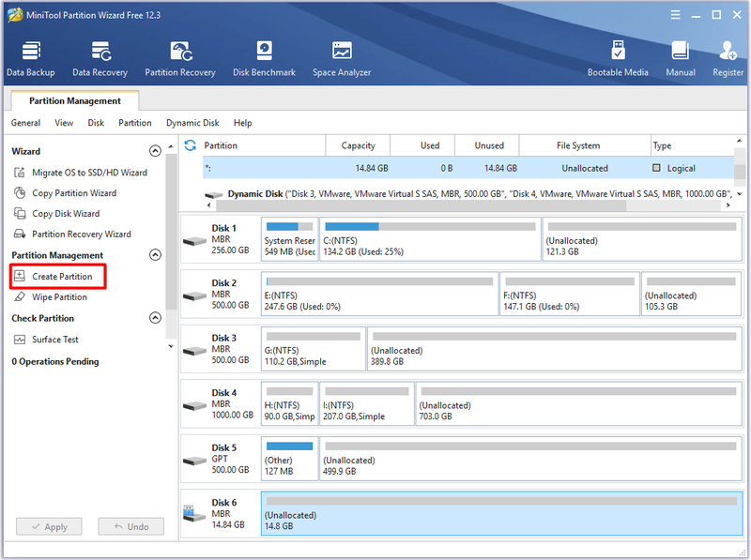Create Bootable Media
751x560 pixels.
(618, 59)
